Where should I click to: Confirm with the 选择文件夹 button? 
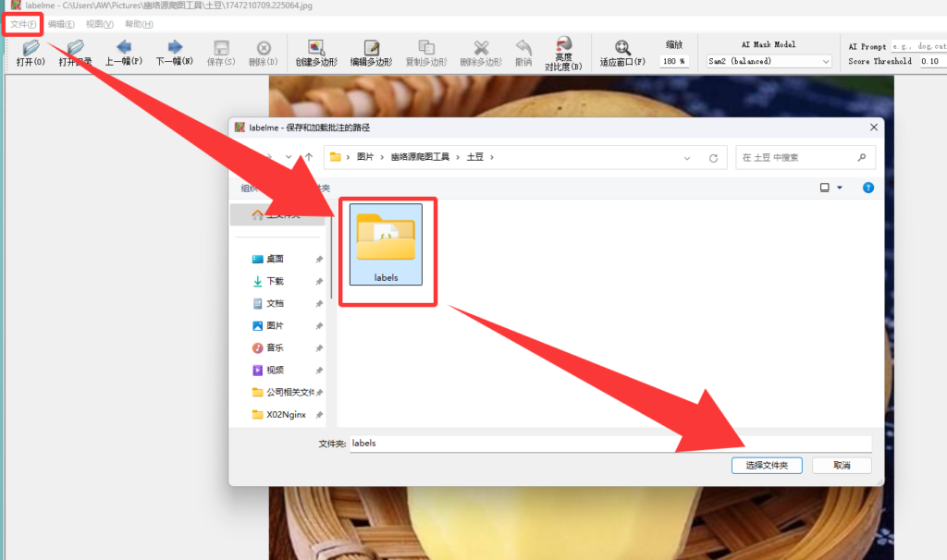click(767, 465)
